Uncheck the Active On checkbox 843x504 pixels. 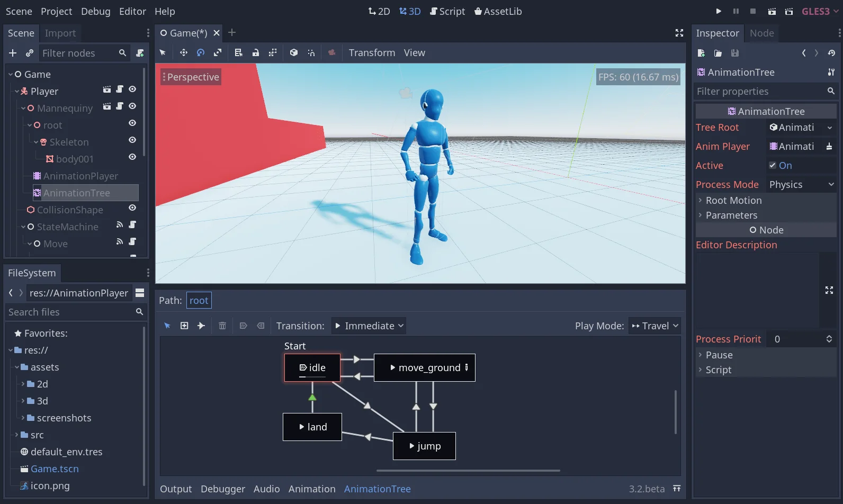[x=773, y=165]
